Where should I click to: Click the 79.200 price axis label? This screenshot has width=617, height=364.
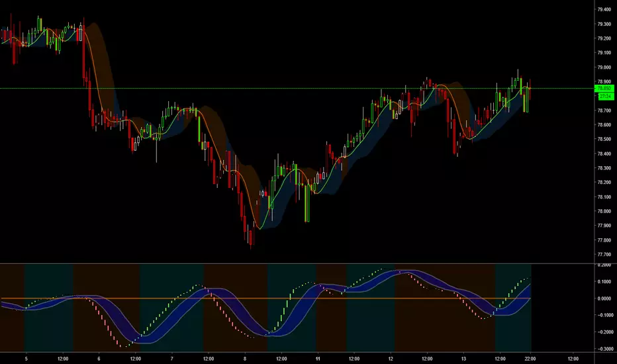(x=604, y=38)
